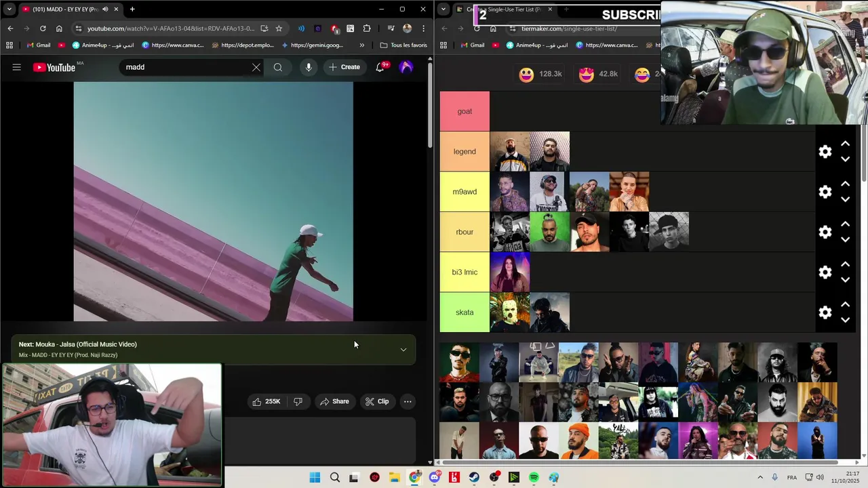The image size is (868, 488).
Task: Mute the YouTube tab via speaker icon
Action: (105, 9)
